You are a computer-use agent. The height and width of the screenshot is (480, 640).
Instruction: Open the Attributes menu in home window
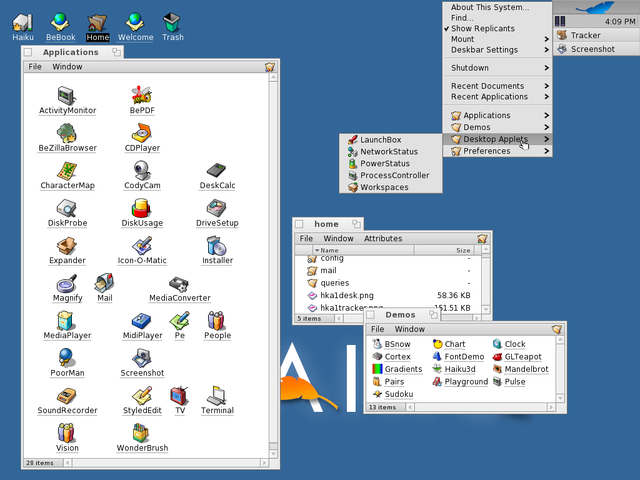[383, 238]
